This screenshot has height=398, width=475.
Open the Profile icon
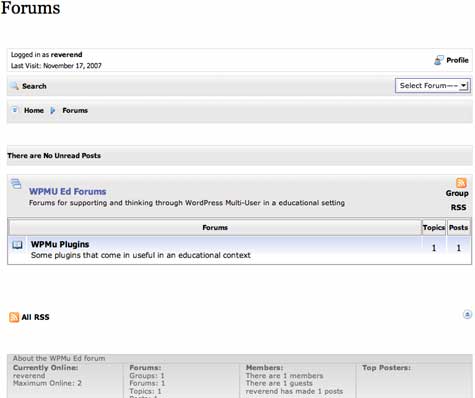pos(438,60)
